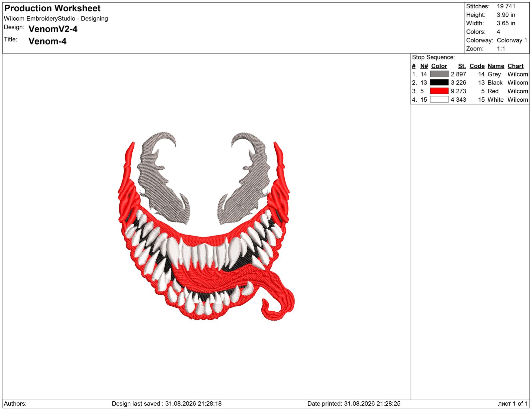Click the "Code" column header
The height and width of the screenshot is (409, 532).
pyautogui.click(x=477, y=66)
